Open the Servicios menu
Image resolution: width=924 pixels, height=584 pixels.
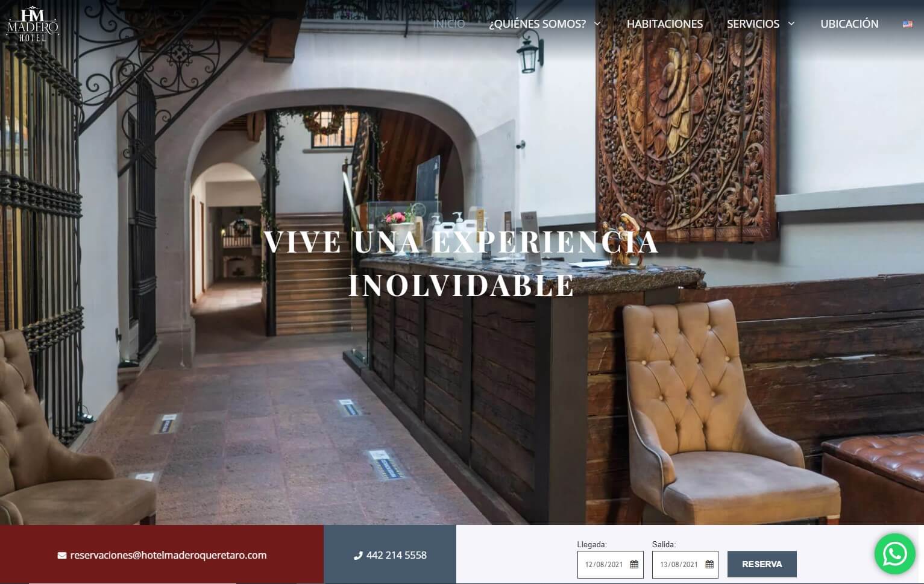(753, 24)
